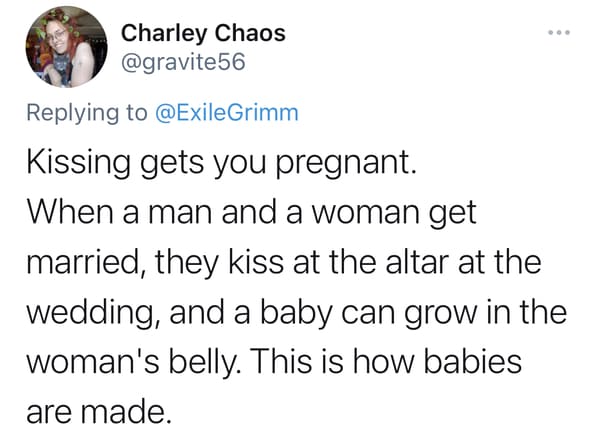Click the "Replying to" label text

tap(87, 113)
